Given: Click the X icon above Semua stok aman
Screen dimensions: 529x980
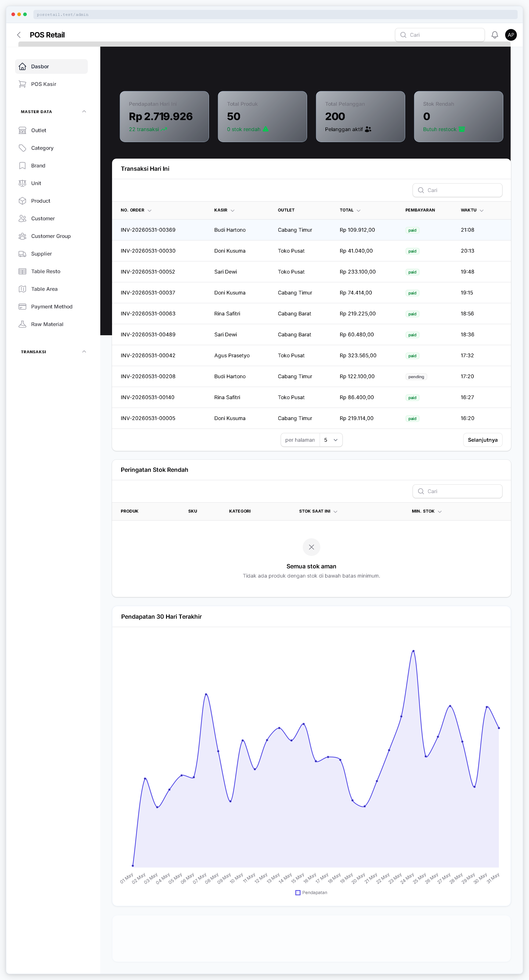Looking at the screenshot, I should click(311, 547).
